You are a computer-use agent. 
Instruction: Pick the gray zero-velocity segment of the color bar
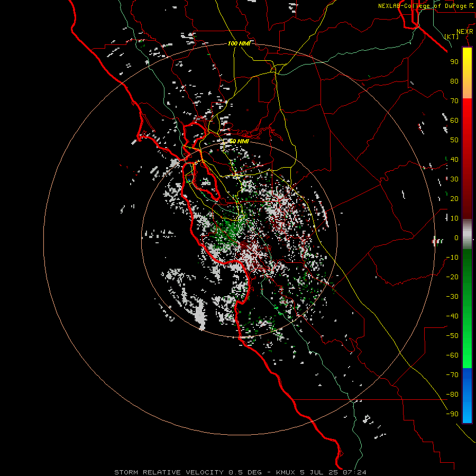click(467, 234)
